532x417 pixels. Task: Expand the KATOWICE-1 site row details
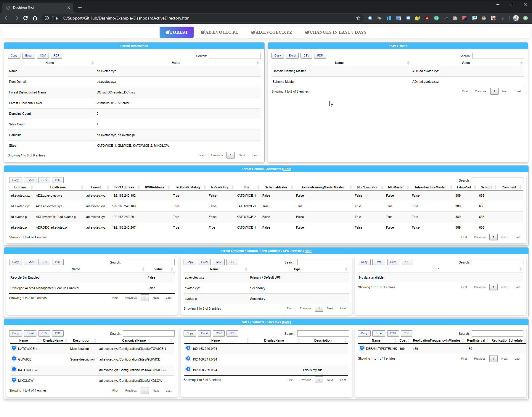[x=14, y=348]
